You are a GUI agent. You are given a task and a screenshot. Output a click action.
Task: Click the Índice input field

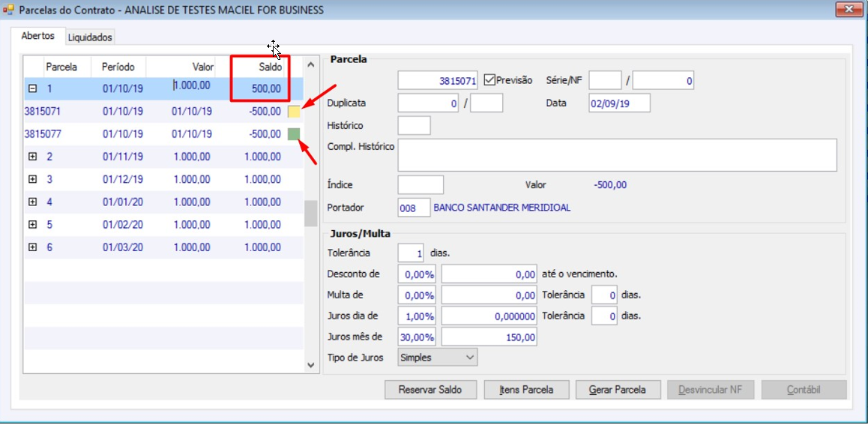421,185
